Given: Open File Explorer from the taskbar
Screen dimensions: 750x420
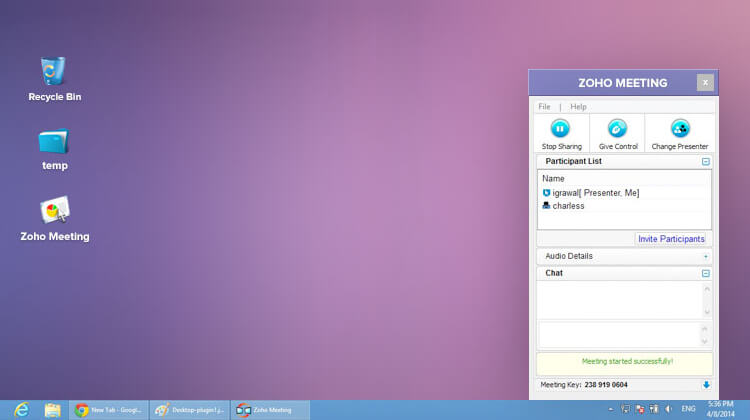Looking at the screenshot, I should tap(52, 409).
